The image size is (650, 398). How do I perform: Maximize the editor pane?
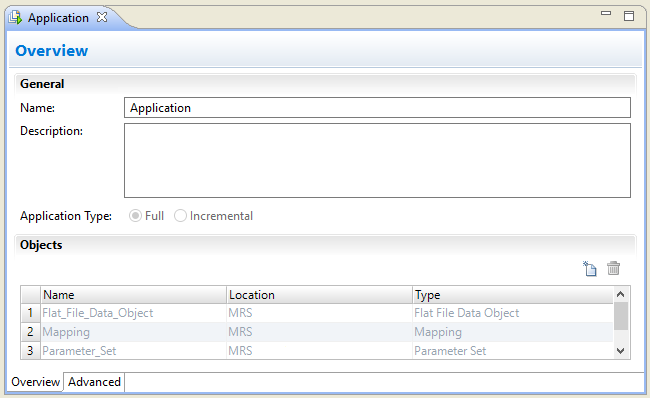629,16
